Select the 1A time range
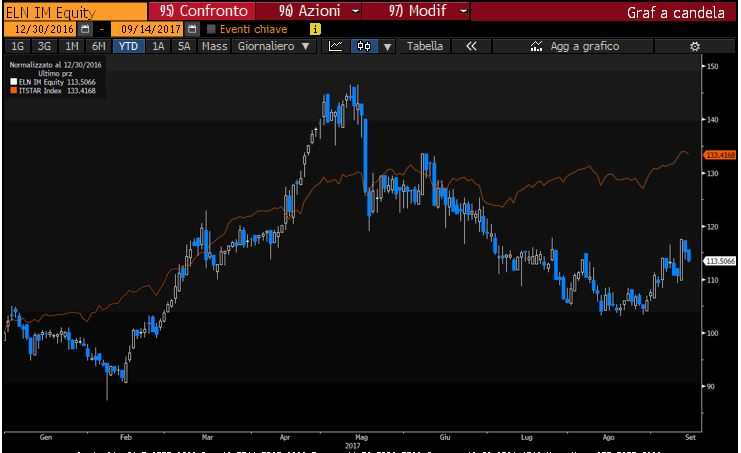Image resolution: width=741 pixels, height=453 pixels. coord(158,46)
